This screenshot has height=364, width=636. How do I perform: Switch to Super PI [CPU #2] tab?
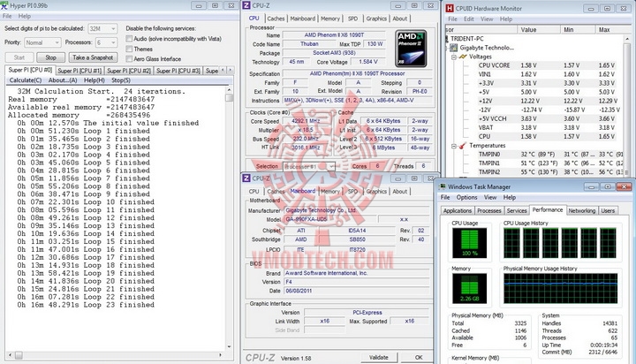129,71
